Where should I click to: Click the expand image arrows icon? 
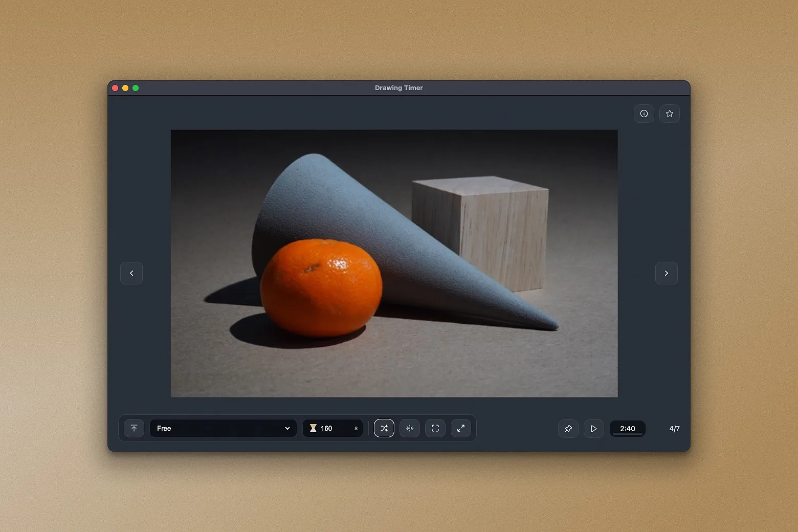(461, 428)
